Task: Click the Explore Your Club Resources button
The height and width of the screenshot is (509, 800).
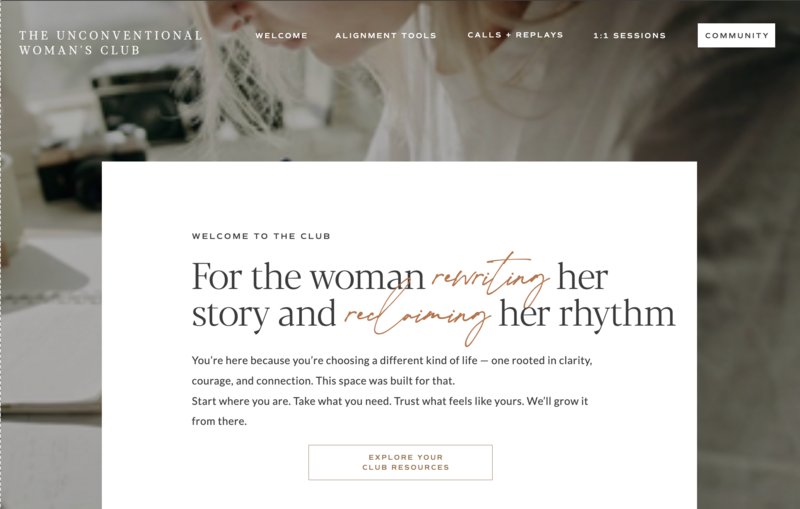Action: click(x=401, y=462)
